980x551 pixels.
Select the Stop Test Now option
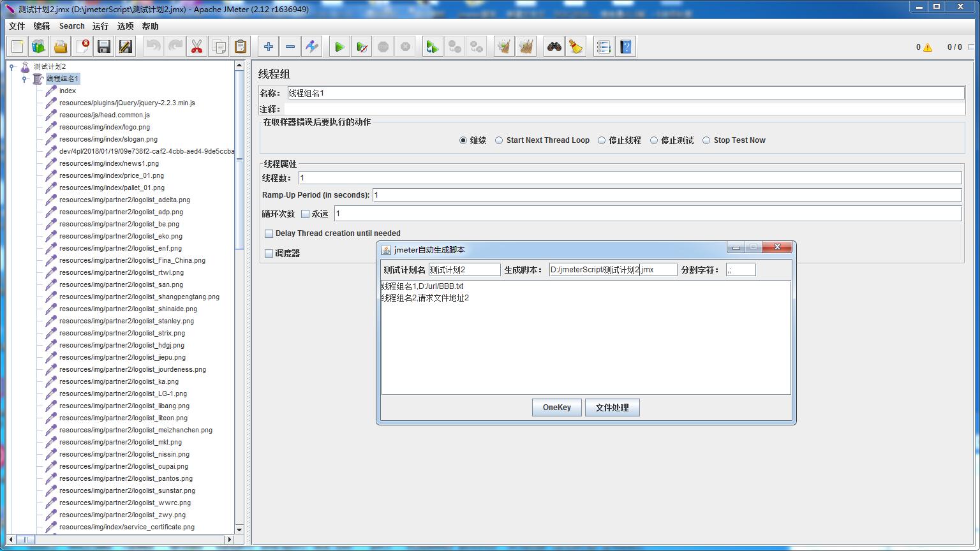(706, 140)
